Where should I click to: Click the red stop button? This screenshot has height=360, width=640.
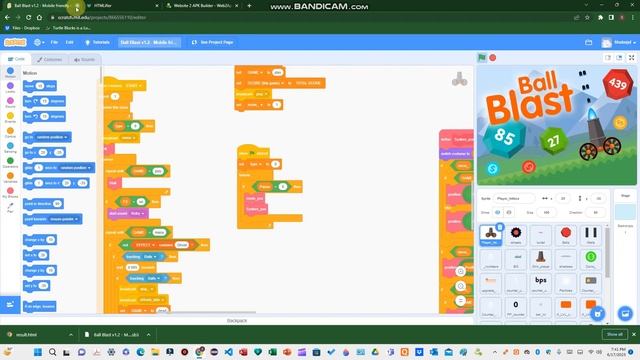pyautogui.click(x=493, y=58)
